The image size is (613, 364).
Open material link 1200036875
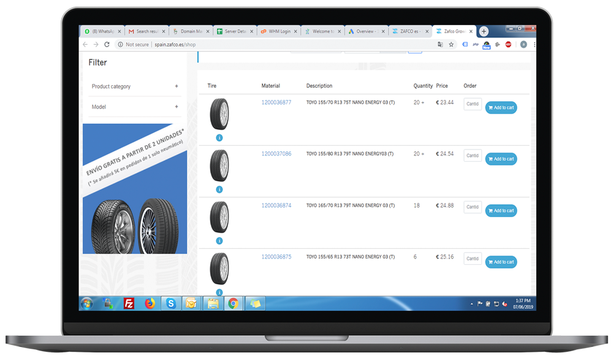[276, 257]
